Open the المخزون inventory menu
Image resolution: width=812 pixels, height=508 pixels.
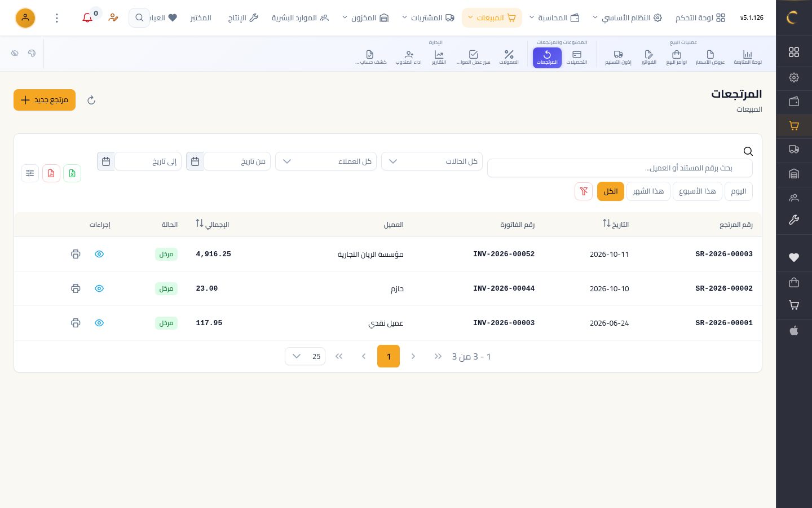point(365,18)
